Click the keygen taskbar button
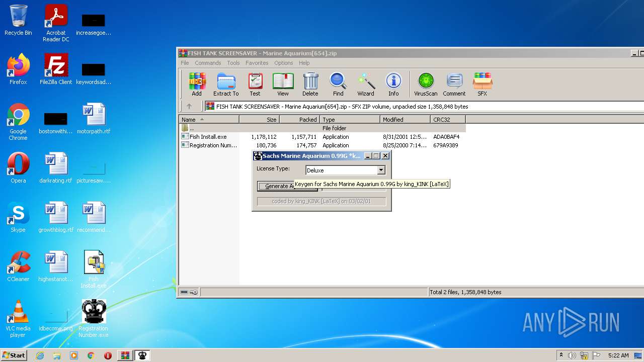This screenshot has height=362, width=644. tap(142, 355)
